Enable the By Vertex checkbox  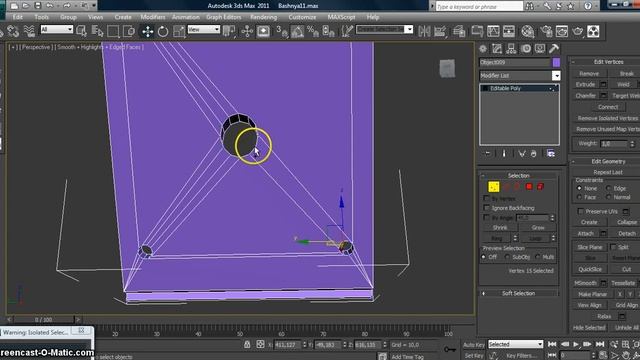click(486, 198)
